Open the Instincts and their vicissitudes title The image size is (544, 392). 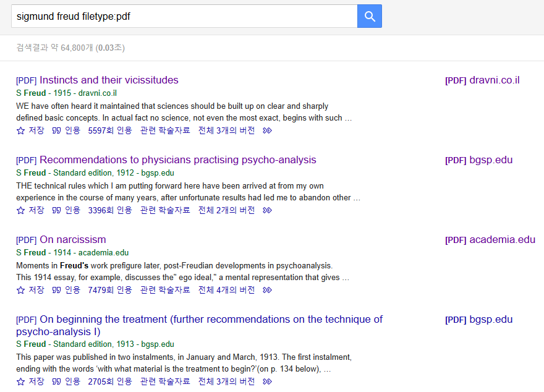(x=109, y=80)
